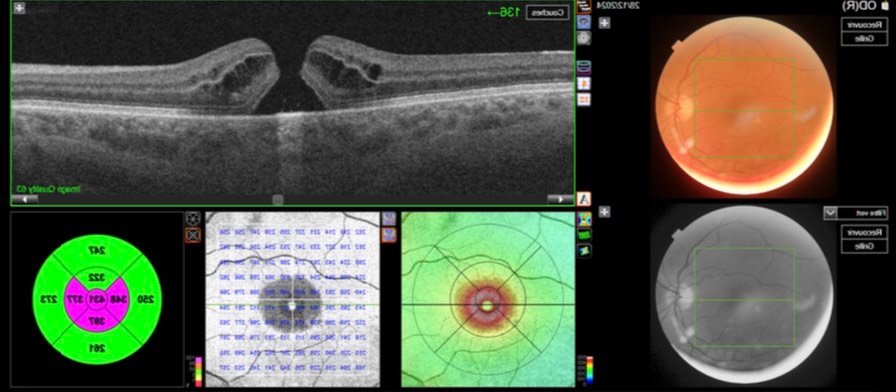Click the slice number 136 indicator
Screen dimensions: 896x392
[503, 12]
